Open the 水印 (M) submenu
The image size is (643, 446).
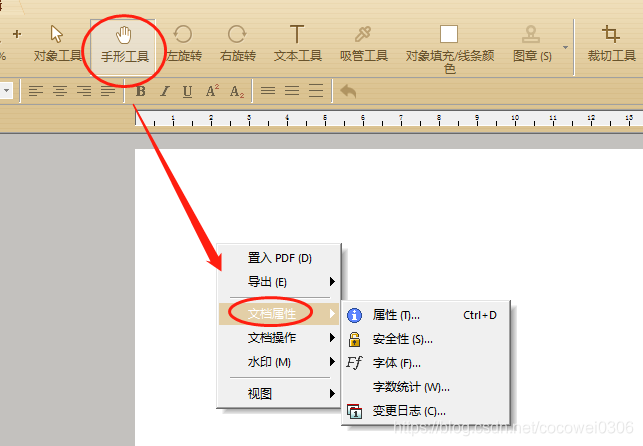(x=280, y=362)
